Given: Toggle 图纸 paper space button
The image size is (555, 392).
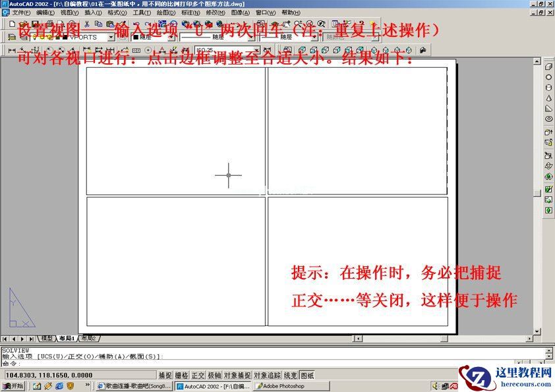Looking at the screenshot, I should point(307,375).
